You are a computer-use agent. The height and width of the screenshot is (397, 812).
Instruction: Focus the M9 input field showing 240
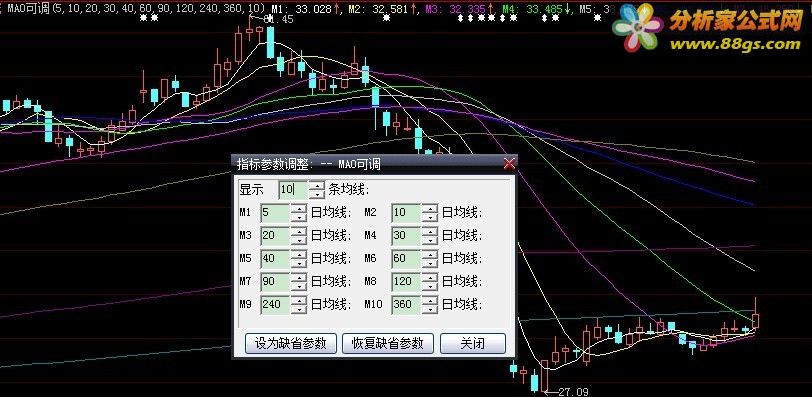click(x=275, y=304)
